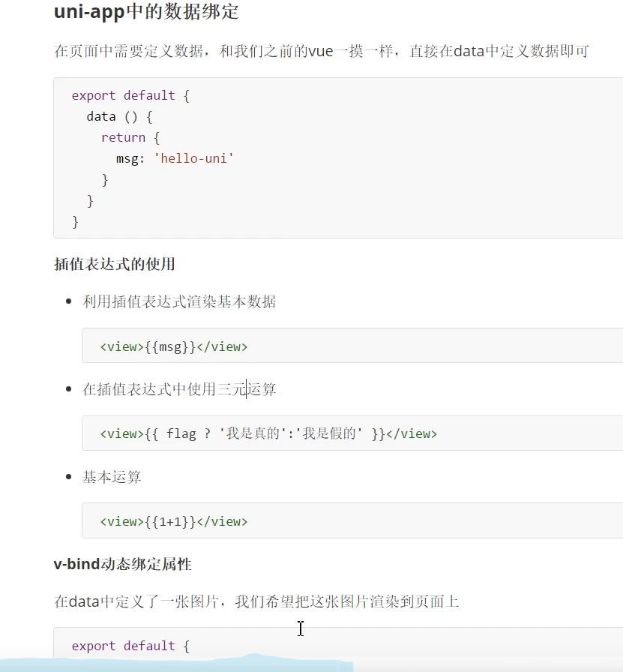The width and height of the screenshot is (623, 672).
Task: Click 'export default {' in the first code block
Action: 130,95
